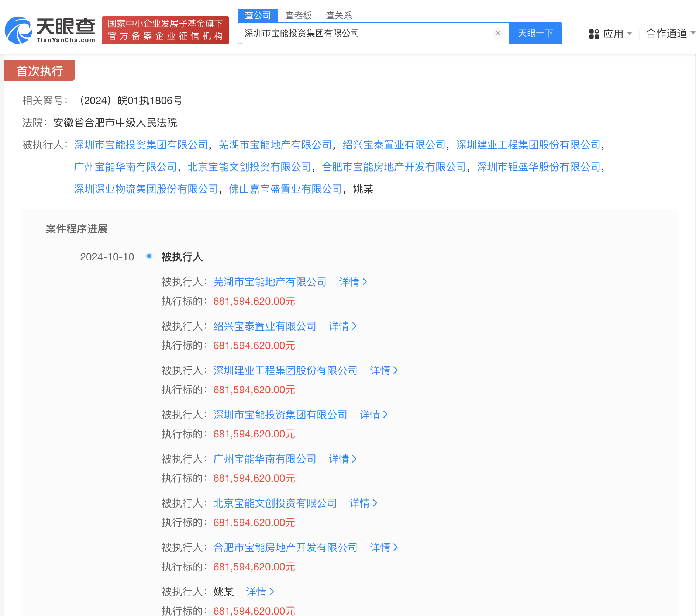The height and width of the screenshot is (616, 696).
Task: Open 深圳市钜盛华股份有限公司 link
Action: (539, 167)
